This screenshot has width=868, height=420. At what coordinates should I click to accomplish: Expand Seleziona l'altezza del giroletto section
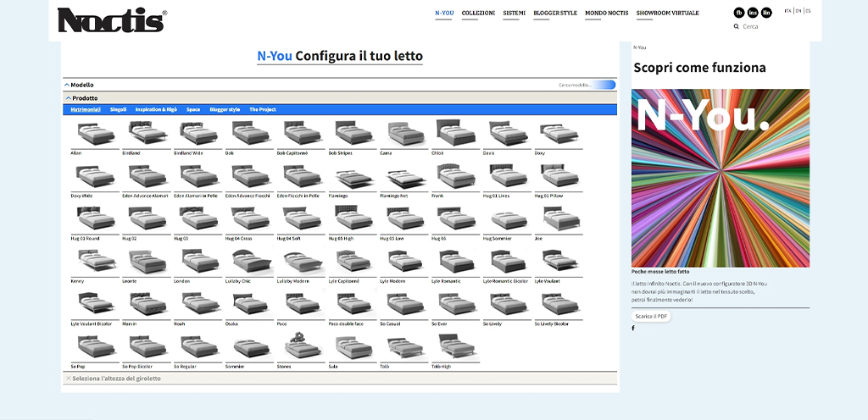[x=114, y=379]
